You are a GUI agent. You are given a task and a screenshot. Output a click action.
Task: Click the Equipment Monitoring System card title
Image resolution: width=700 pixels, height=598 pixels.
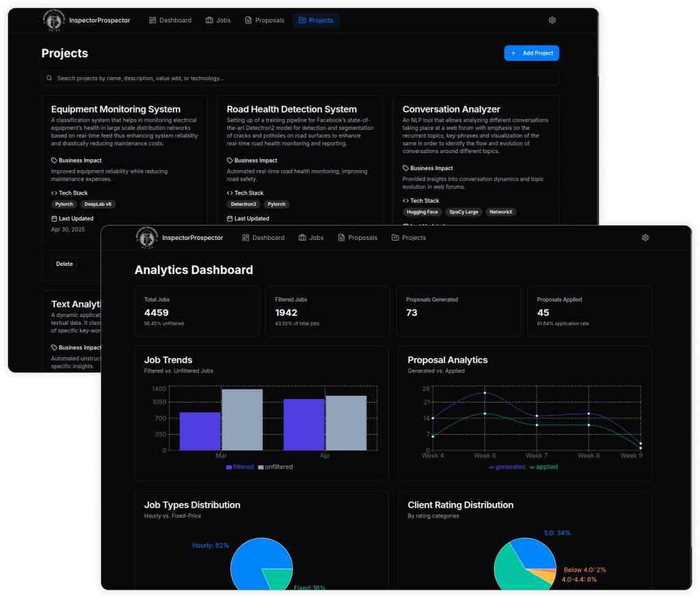point(116,109)
